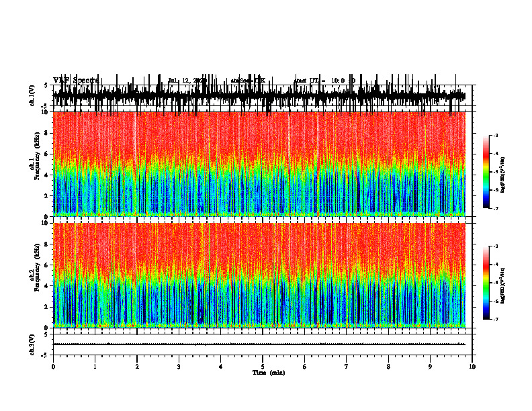The image size is (532, 411).
Task: Click the '-7' value on ch.2 color bar
Action: click(x=496, y=319)
